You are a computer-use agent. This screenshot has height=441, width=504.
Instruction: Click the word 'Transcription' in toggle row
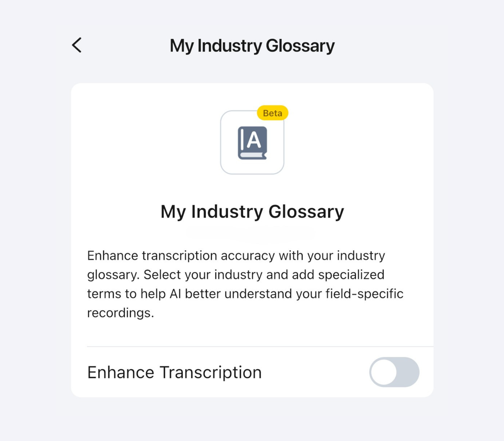211,372
